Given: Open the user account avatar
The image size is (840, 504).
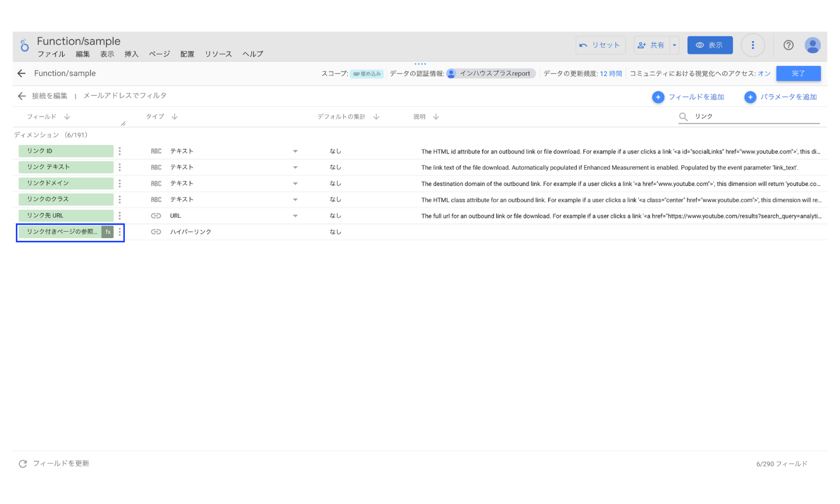Looking at the screenshot, I should (813, 45).
